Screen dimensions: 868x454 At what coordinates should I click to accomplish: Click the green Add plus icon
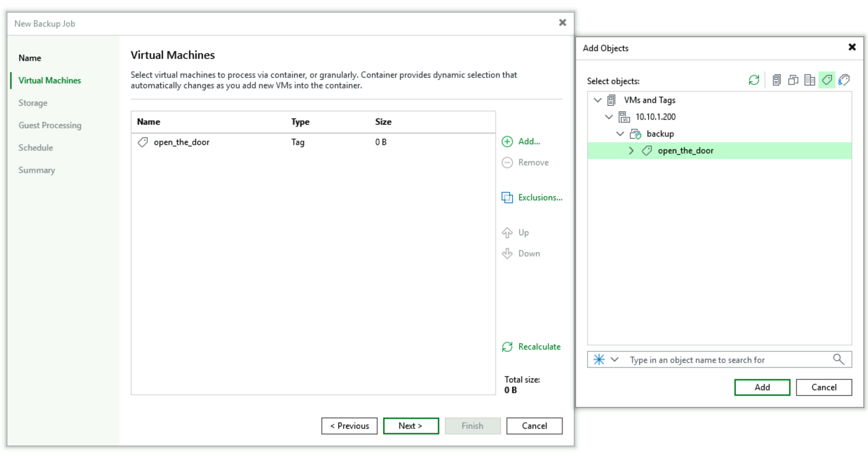(507, 142)
